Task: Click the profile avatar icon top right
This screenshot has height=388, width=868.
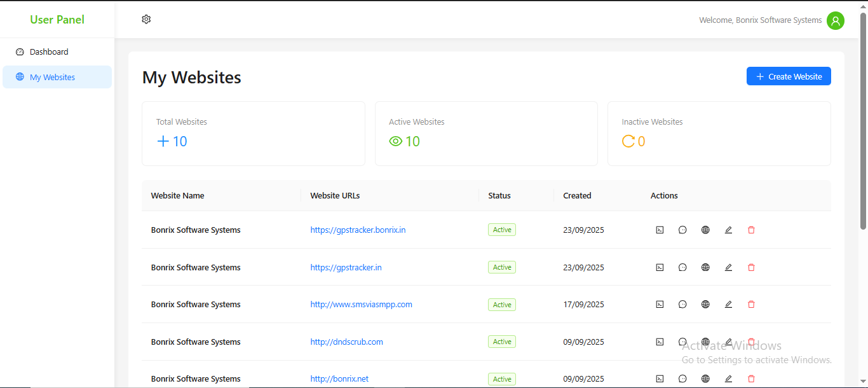Action: pos(836,20)
